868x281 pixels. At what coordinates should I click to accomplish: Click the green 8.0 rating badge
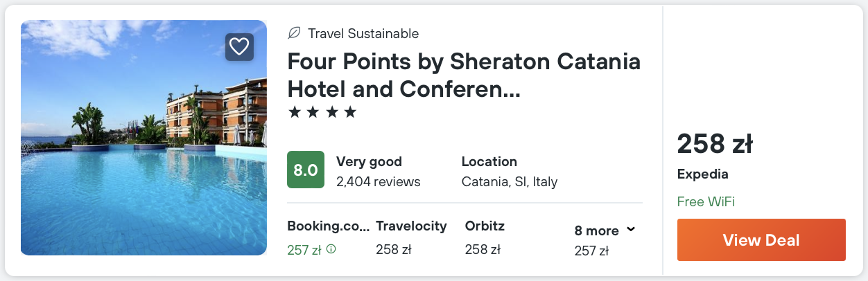click(x=306, y=170)
